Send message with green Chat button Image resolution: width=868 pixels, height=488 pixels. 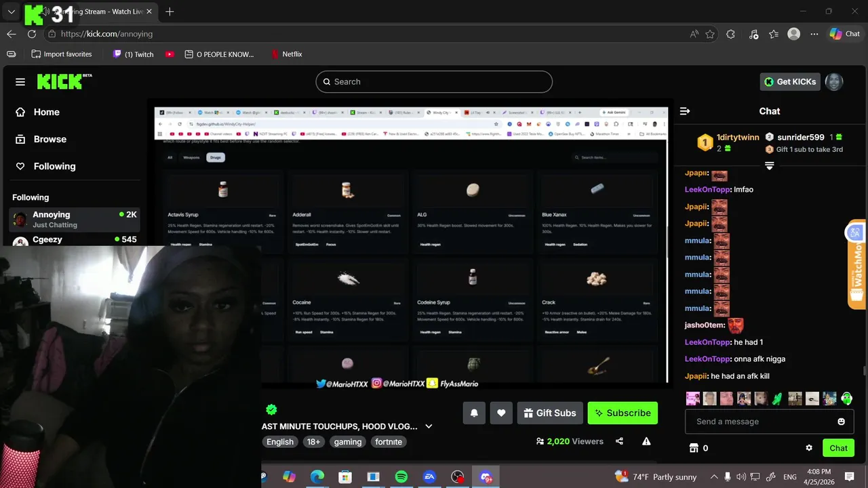tap(838, 448)
